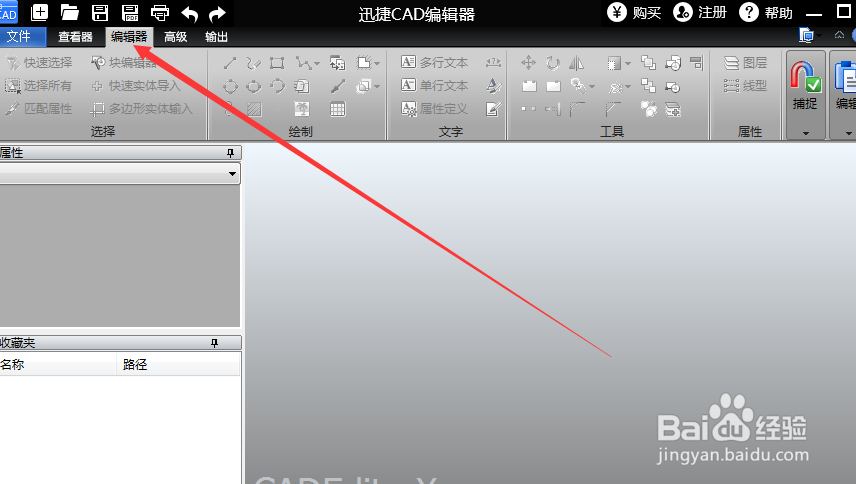Click 属性定义 text tool
Viewport: 856px width, 484px height.
pos(435,109)
